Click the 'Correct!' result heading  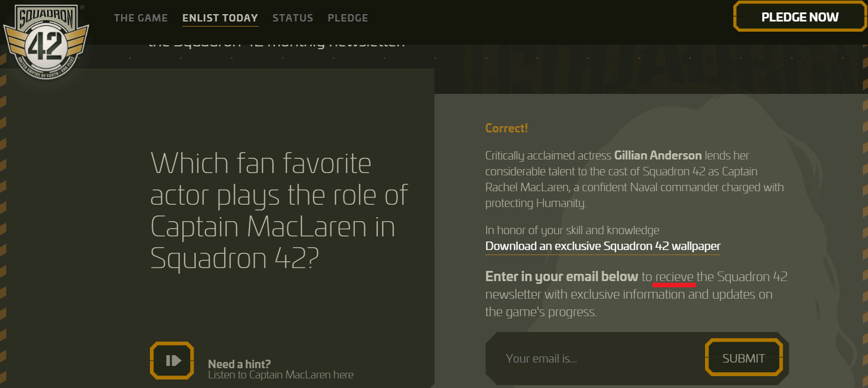pyautogui.click(x=506, y=128)
